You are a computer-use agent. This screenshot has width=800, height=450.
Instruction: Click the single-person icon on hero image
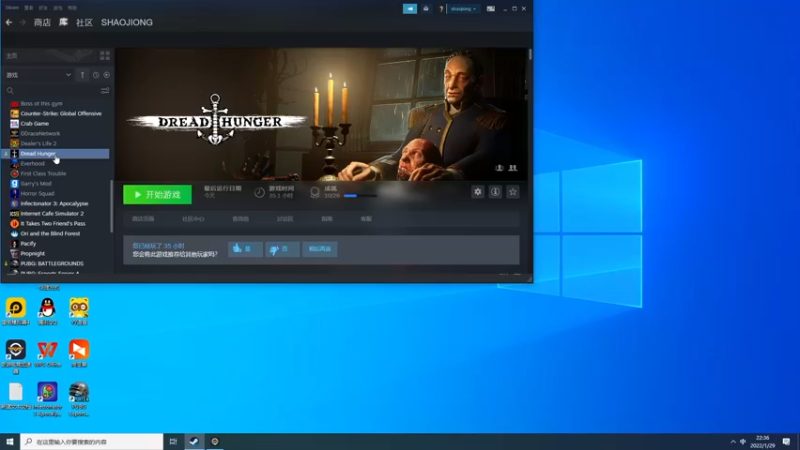pyautogui.click(x=499, y=168)
